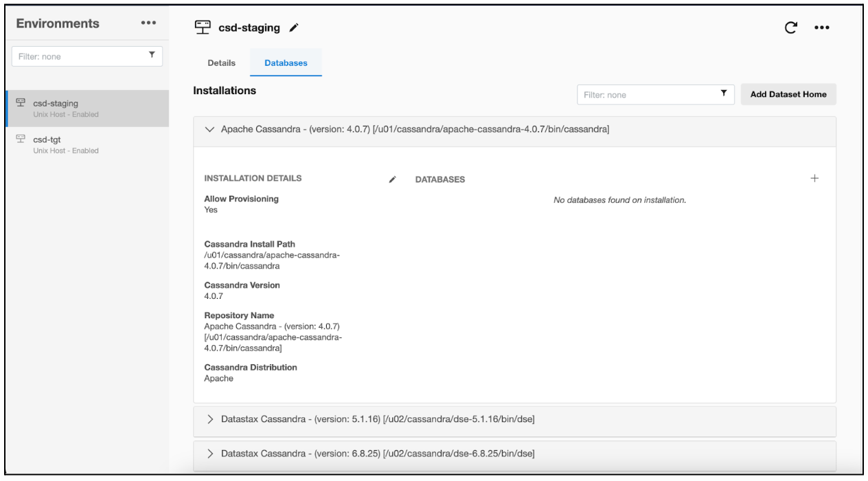868x481 pixels.
Task: Click the host icon next to csd-tgt
Action: [20, 140]
